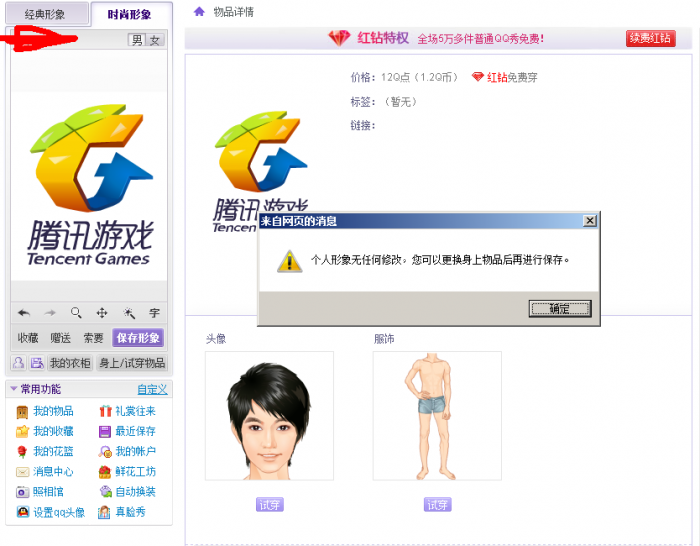
Task: Open the 我的收藏 link
Action: tap(53, 431)
